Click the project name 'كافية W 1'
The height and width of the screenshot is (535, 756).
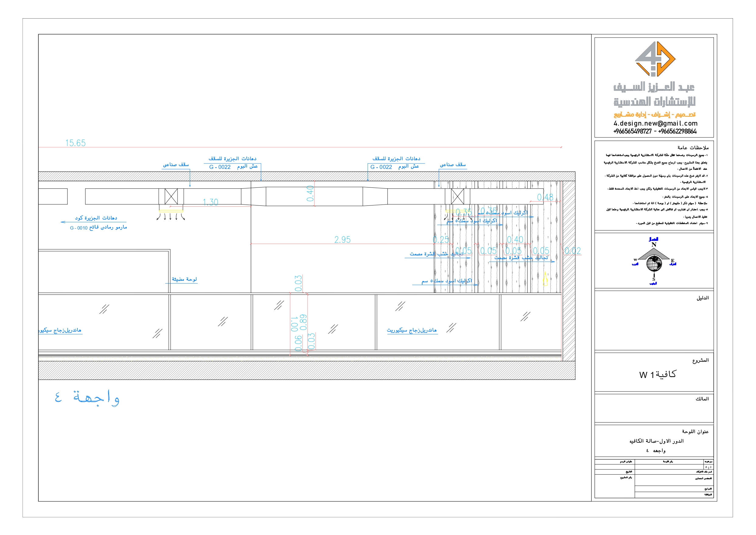click(658, 374)
